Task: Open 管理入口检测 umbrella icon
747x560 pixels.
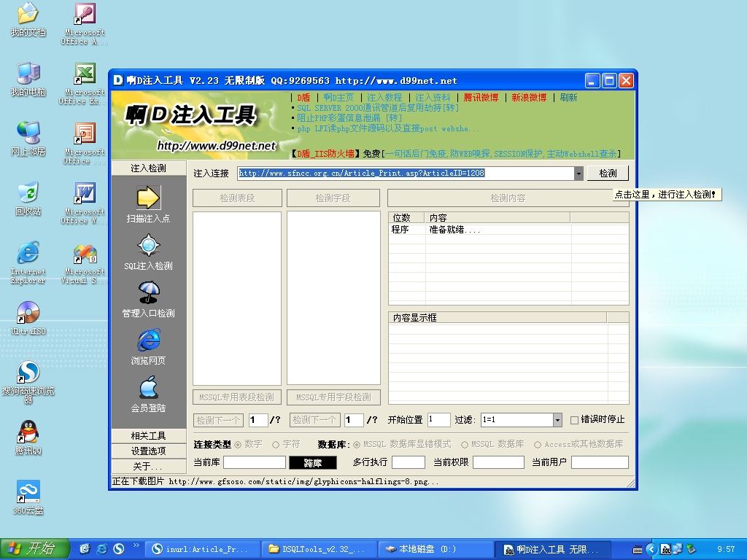Action: [149, 292]
